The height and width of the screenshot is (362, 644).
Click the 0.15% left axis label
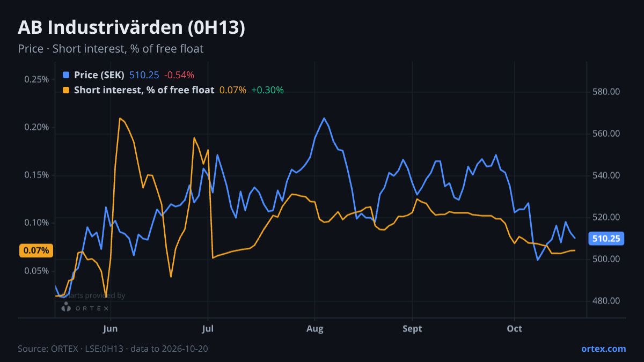click(x=36, y=175)
